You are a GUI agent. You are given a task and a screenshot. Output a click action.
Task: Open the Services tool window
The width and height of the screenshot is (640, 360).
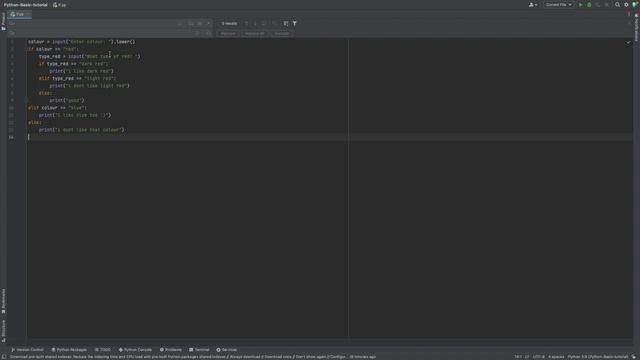pyautogui.click(x=227, y=350)
